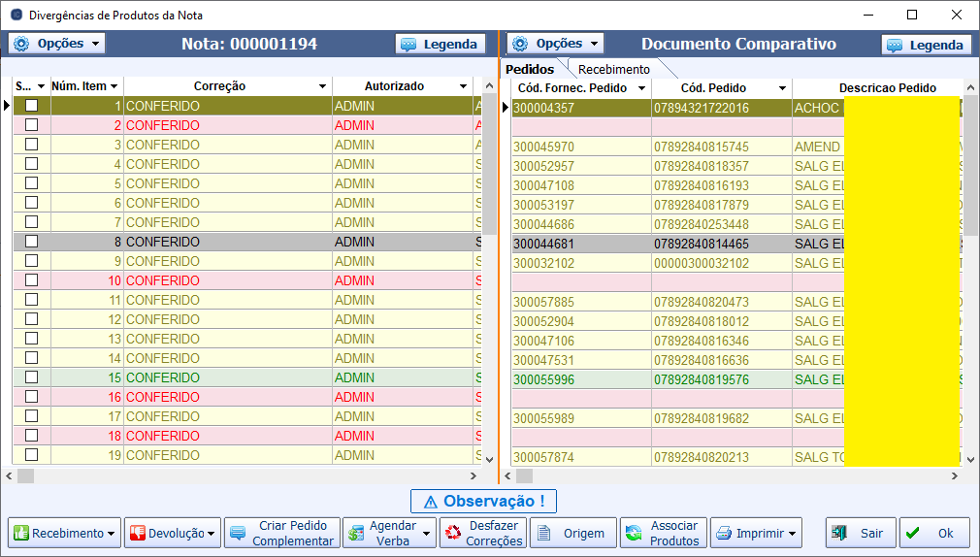The width and height of the screenshot is (980, 557).
Task: Open the right-side Legenda button
Action: point(926,45)
